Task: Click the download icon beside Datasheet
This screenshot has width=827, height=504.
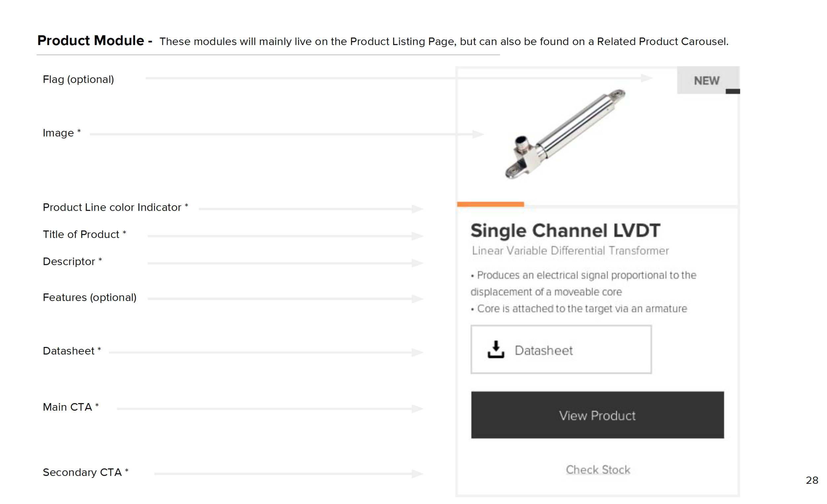Action: pyautogui.click(x=496, y=349)
